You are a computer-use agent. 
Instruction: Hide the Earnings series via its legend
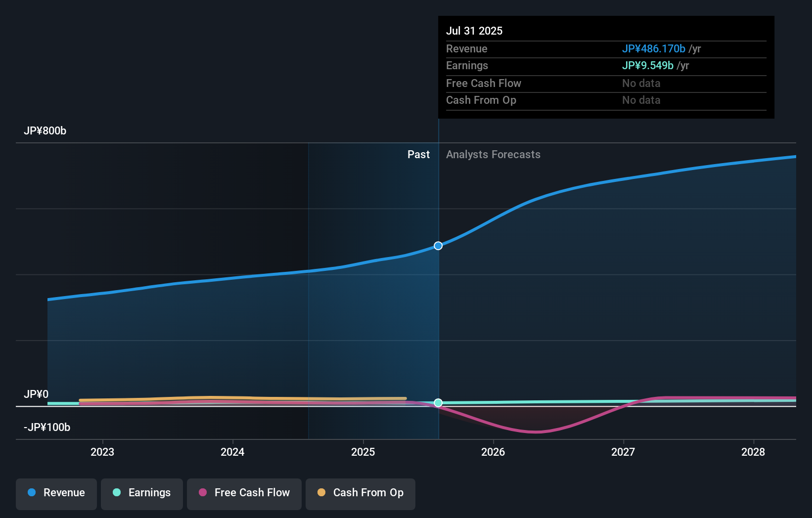click(142, 494)
